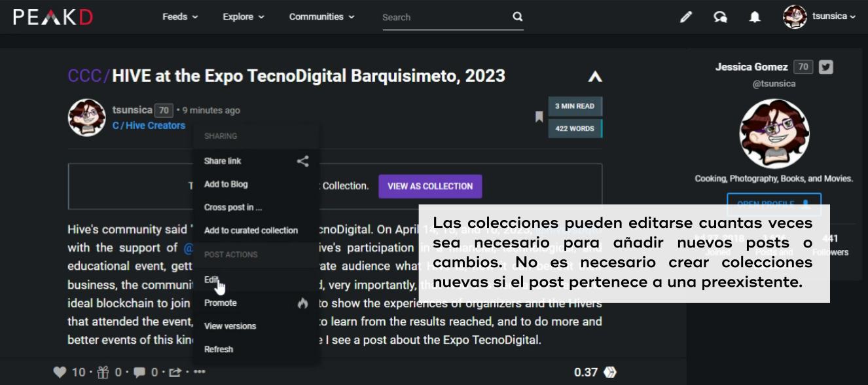Screen dimensions: 868x385
Task: Click the sidebar reputation badge 70
Action: point(803,67)
